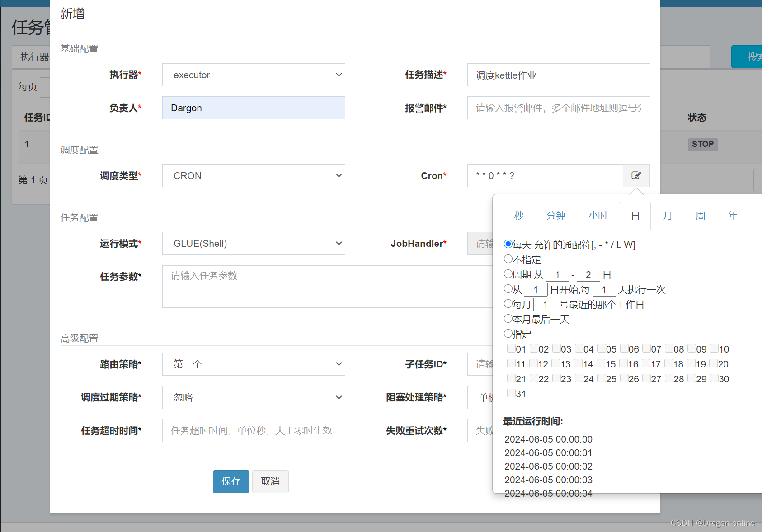This screenshot has height=532, width=762.
Task: Select the 指定 radio option
Action: click(508, 334)
